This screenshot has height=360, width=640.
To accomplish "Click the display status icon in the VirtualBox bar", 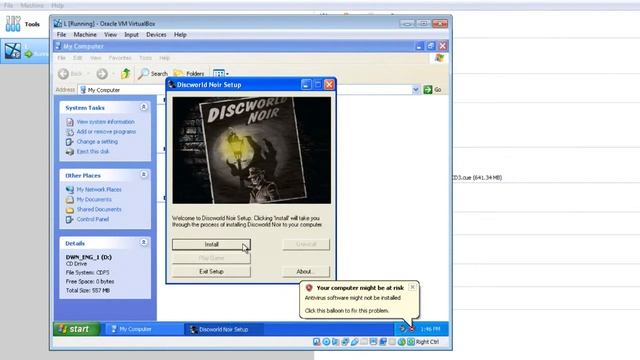I will point(373,342).
